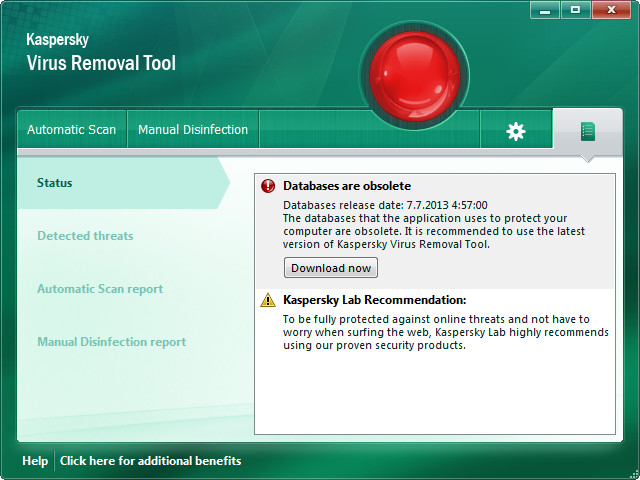Open the reports document icon tab
The height and width of the screenshot is (480, 640).
(x=588, y=131)
